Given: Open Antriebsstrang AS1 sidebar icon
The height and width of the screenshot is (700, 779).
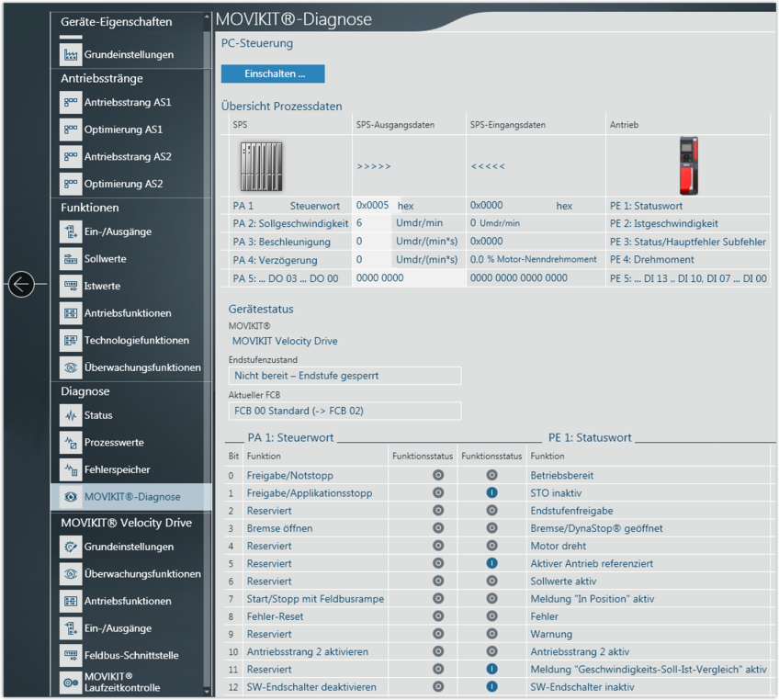Looking at the screenshot, I should pyautogui.click(x=71, y=103).
